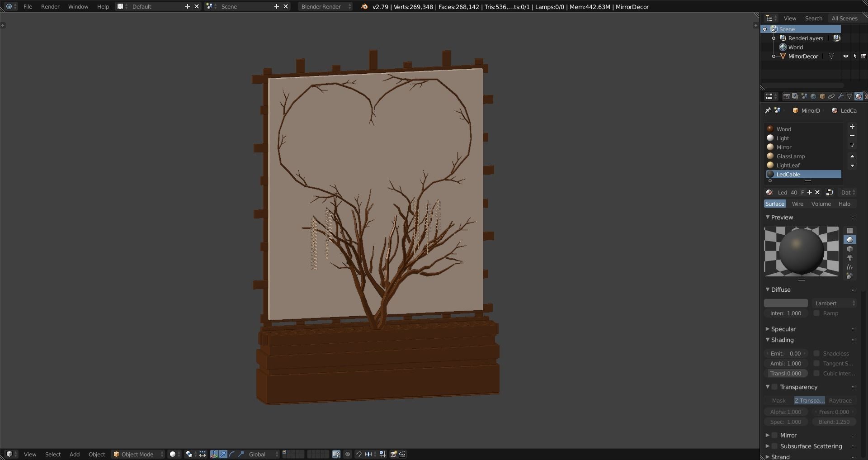This screenshot has width=868, height=460.
Task: Remove the selected material slot with minus
Action: click(852, 136)
